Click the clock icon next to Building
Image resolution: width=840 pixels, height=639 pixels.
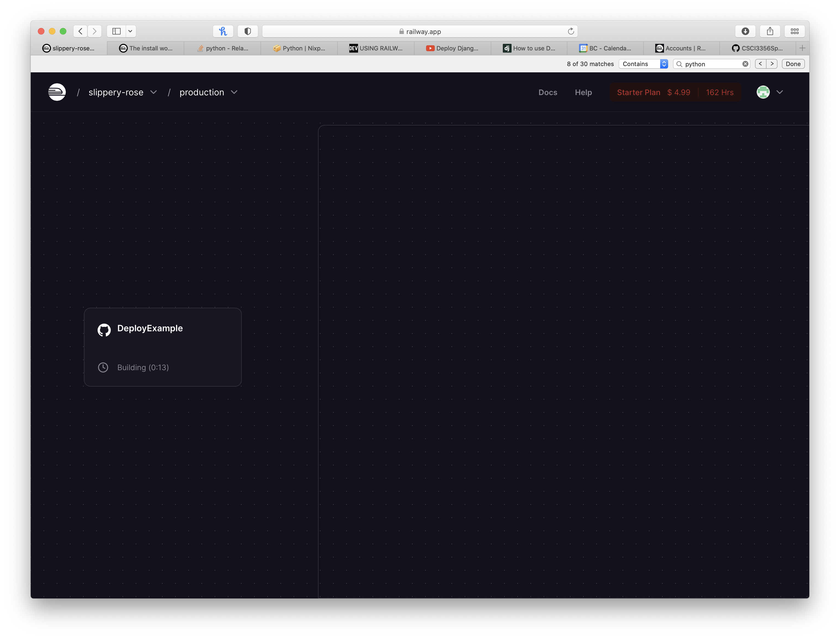(103, 367)
